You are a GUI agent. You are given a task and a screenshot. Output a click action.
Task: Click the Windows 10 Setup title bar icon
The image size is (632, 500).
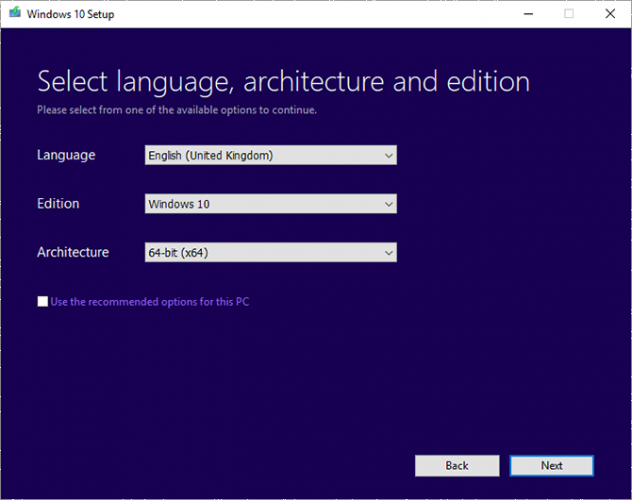coord(12,14)
